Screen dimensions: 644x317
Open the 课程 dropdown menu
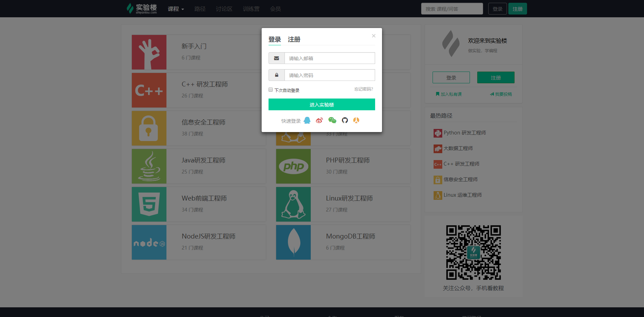[x=175, y=9]
